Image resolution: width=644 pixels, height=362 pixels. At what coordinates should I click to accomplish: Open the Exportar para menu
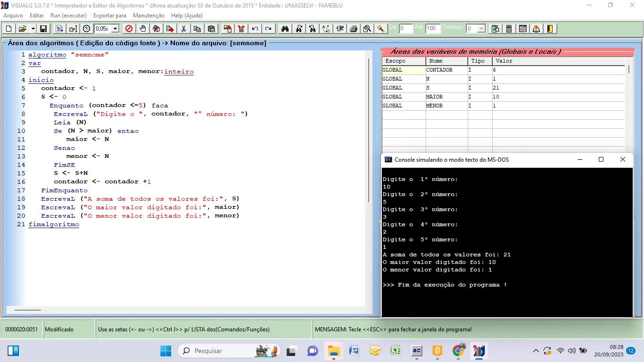(x=110, y=16)
